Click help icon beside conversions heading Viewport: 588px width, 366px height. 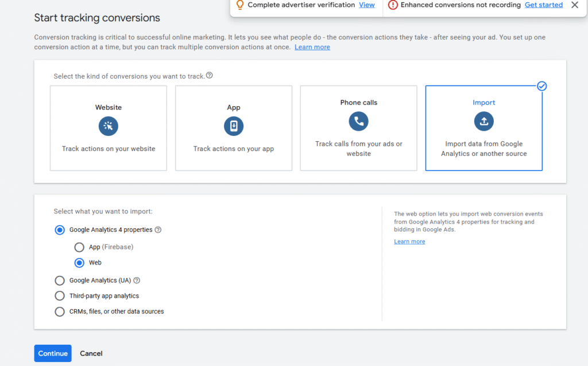point(210,75)
